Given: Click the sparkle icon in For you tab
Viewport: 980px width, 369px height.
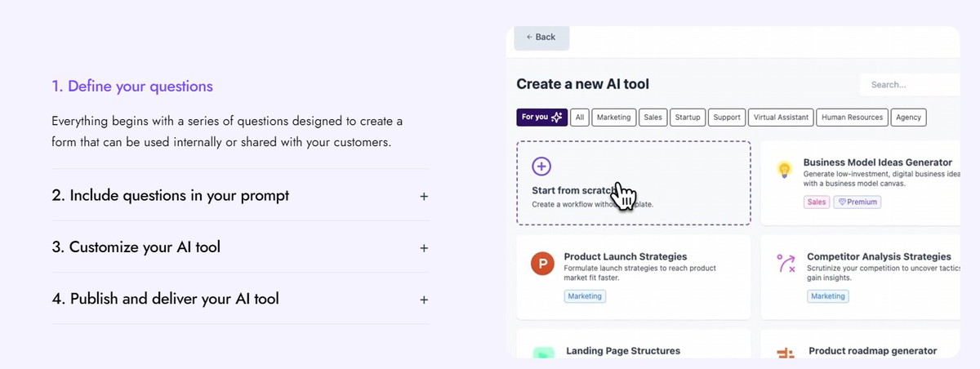Looking at the screenshot, I should tap(557, 117).
